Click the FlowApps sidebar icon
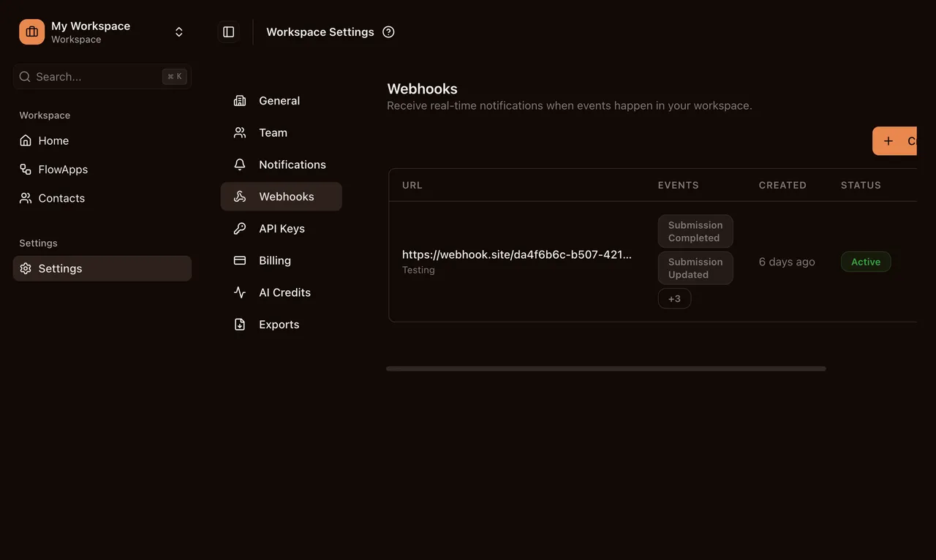 coord(25,169)
